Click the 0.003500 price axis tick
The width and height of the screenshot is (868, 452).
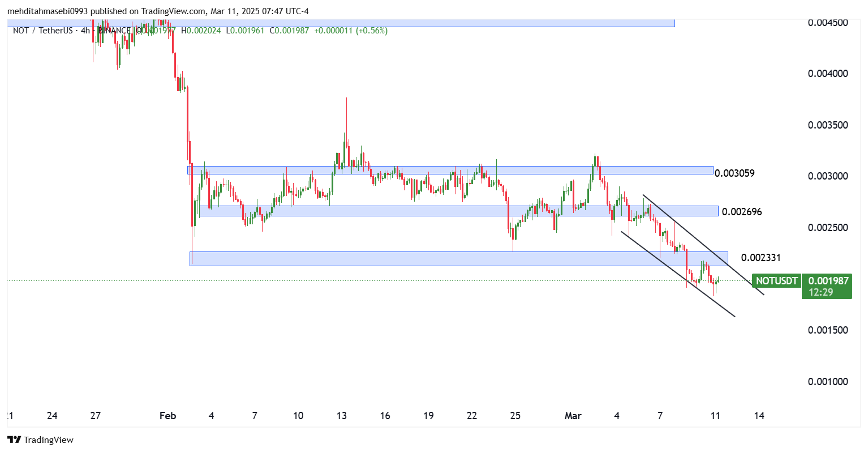tap(828, 125)
